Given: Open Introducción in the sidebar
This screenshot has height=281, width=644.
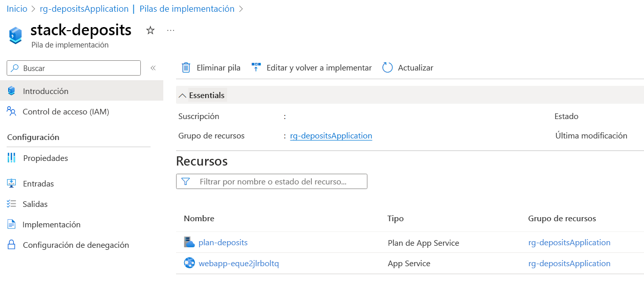Looking at the screenshot, I should coord(82,91).
